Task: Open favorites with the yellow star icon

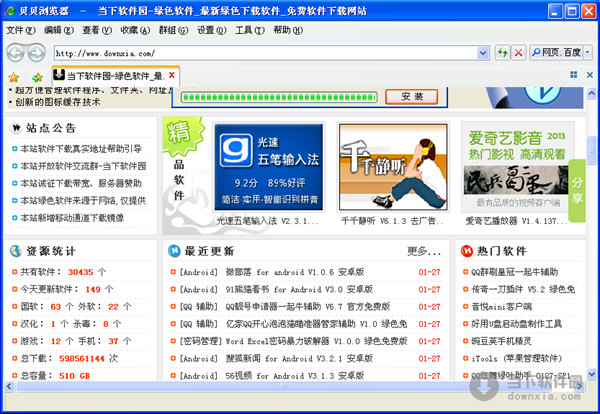Action: [14, 77]
